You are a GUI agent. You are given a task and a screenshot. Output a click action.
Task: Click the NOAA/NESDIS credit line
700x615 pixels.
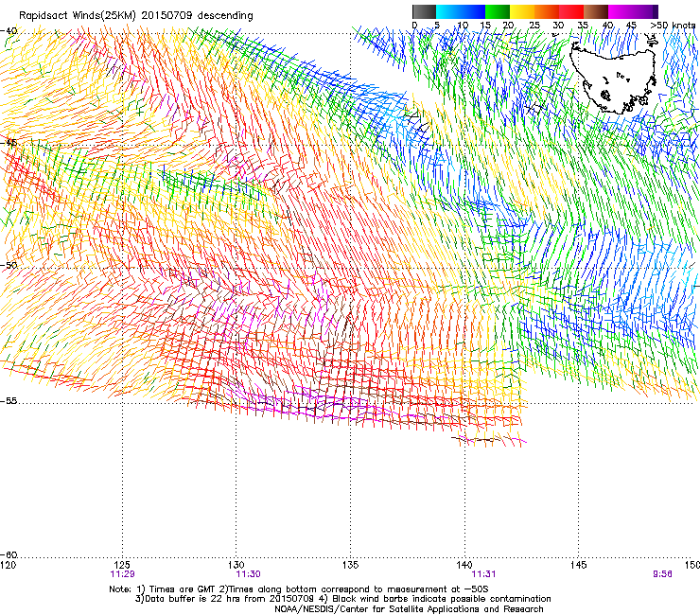pos(409,609)
